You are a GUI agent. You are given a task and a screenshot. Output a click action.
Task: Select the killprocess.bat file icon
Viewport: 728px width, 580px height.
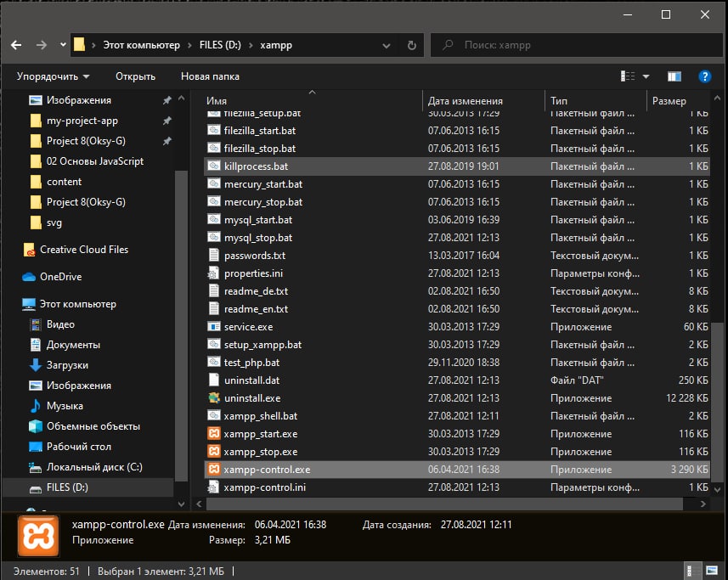pos(213,166)
